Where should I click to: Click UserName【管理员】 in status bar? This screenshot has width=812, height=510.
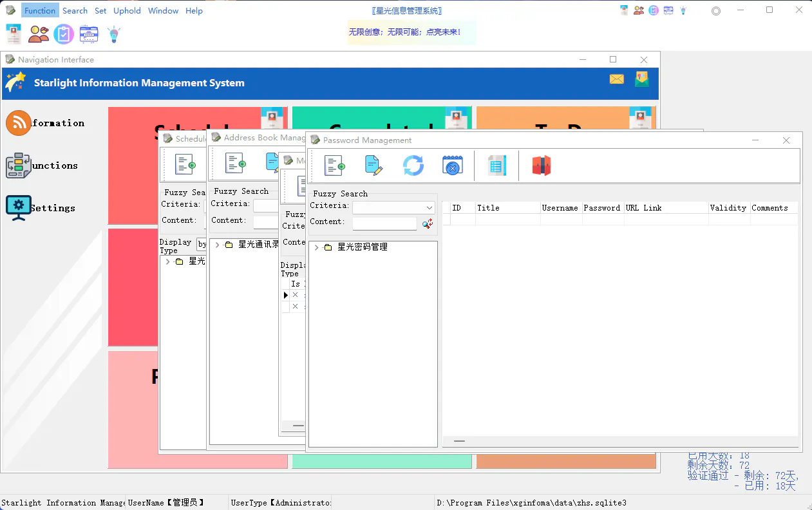[x=166, y=503]
